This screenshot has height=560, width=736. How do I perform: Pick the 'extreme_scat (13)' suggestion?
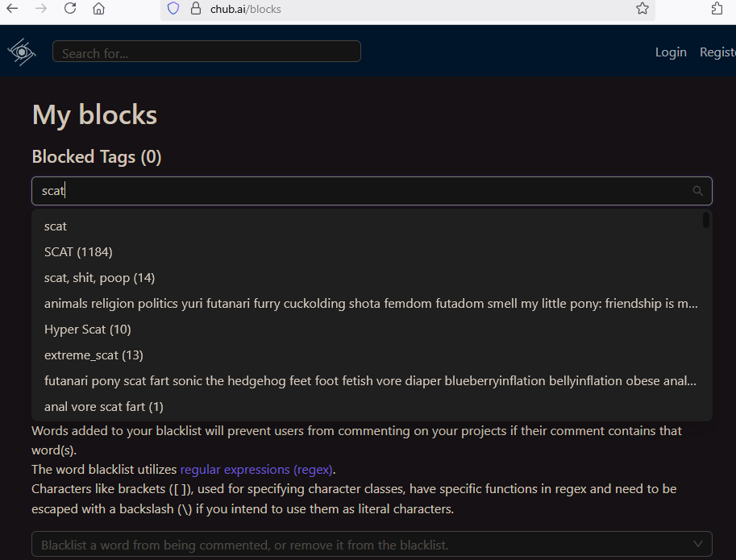(372, 355)
